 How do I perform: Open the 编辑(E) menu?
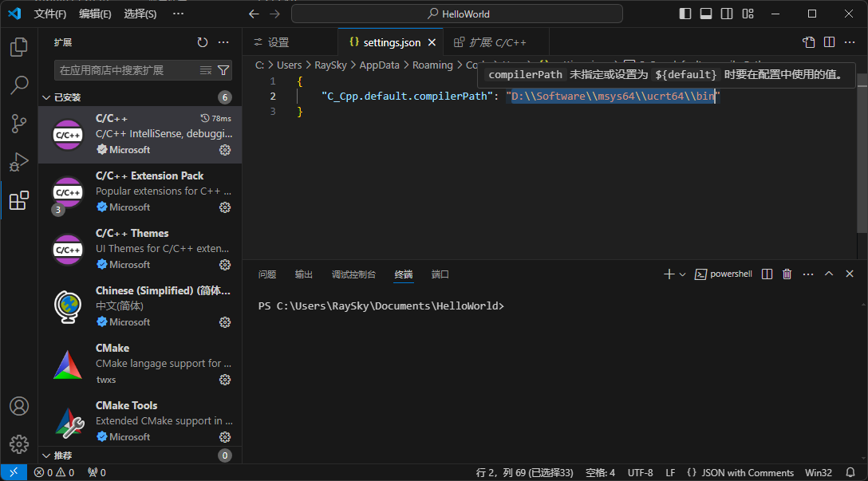(x=95, y=14)
